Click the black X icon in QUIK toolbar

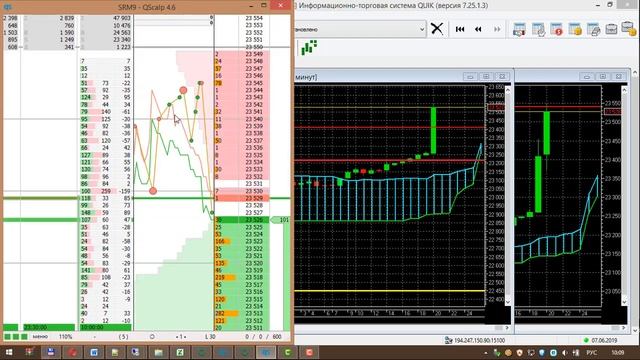pos(437,29)
